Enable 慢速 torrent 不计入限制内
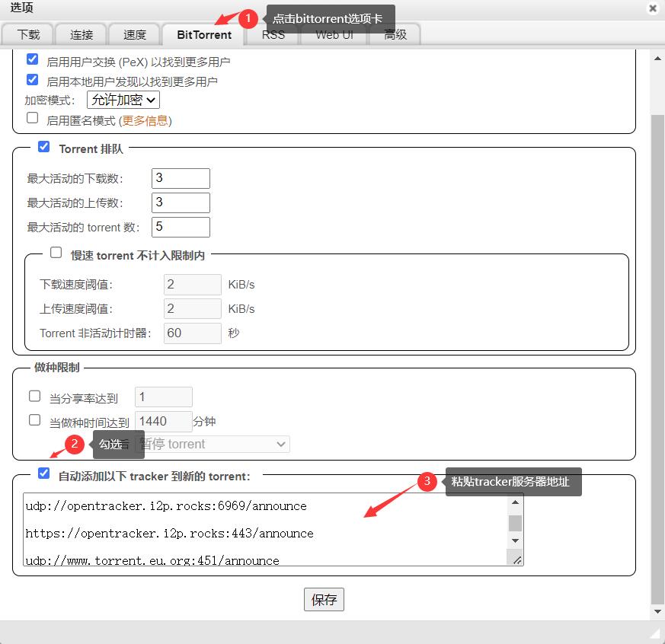This screenshot has width=665, height=644. pyautogui.click(x=56, y=252)
